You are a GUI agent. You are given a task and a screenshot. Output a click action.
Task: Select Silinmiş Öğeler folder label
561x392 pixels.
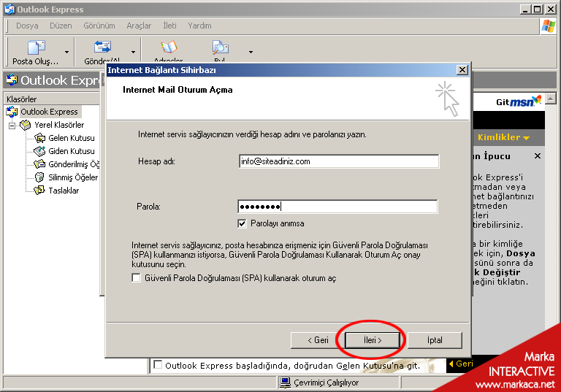(73, 177)
